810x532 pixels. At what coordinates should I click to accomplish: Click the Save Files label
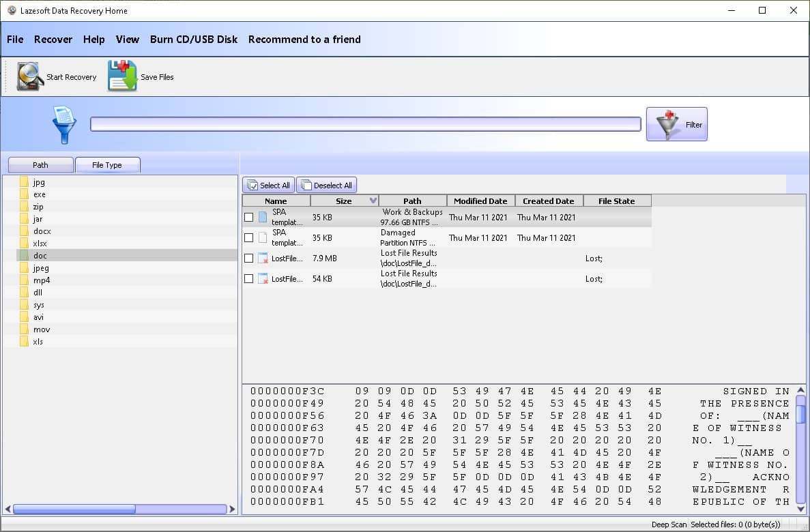(157, 77)
